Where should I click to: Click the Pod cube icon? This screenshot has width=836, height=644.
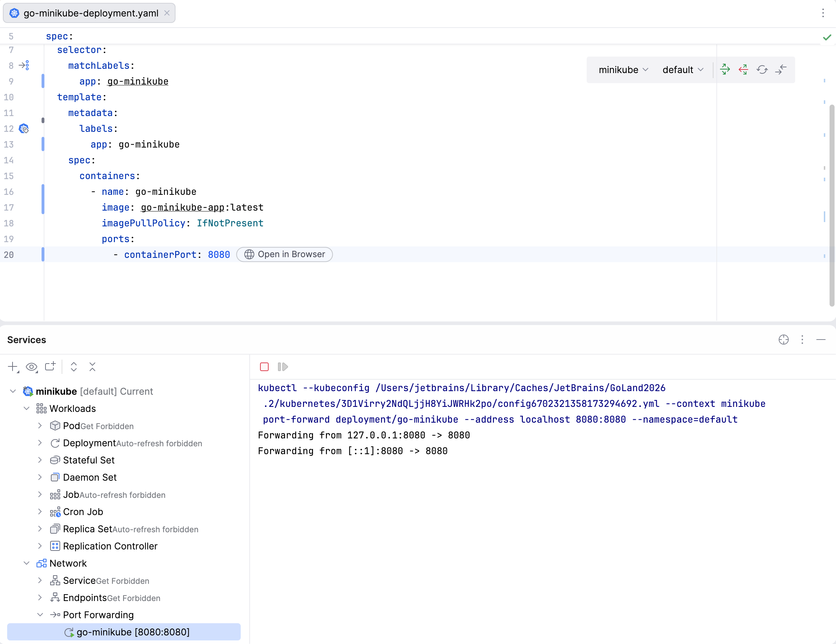click(55, 426)
